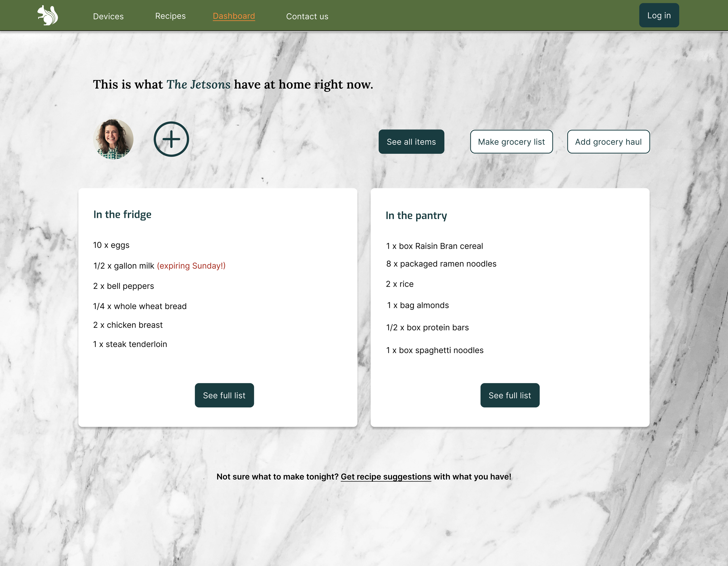Select the 10 x eggs item
Viewport: 728px width, 566px height.
click(111, 245)
